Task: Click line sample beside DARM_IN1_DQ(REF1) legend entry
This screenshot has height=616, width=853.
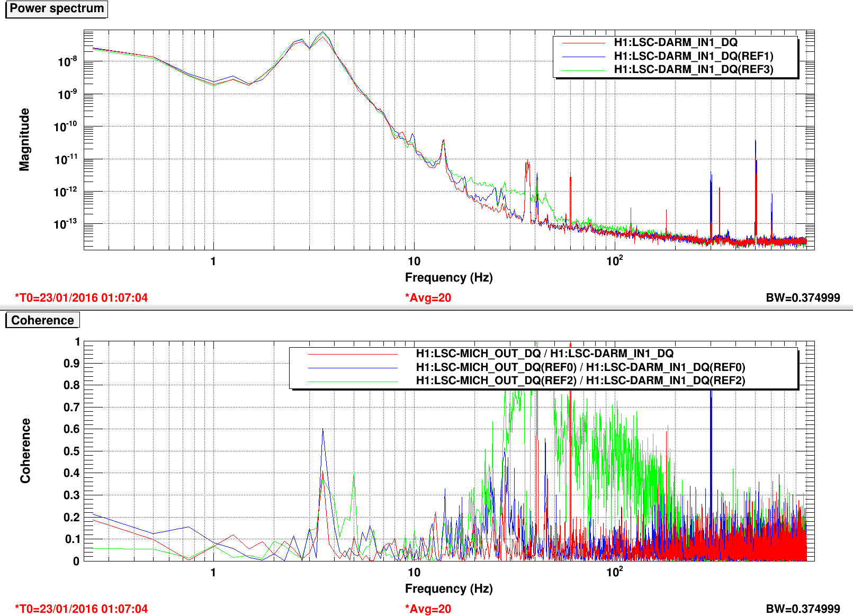Action: click(583, 57)
